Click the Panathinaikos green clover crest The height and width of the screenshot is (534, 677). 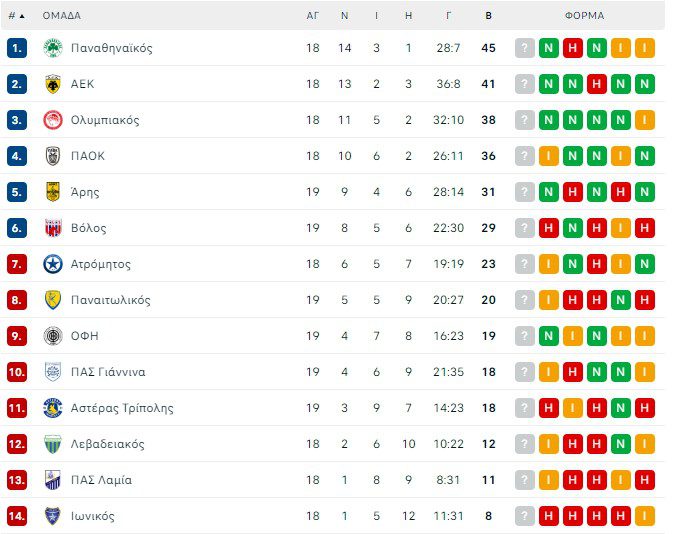[x=52, y=48]
